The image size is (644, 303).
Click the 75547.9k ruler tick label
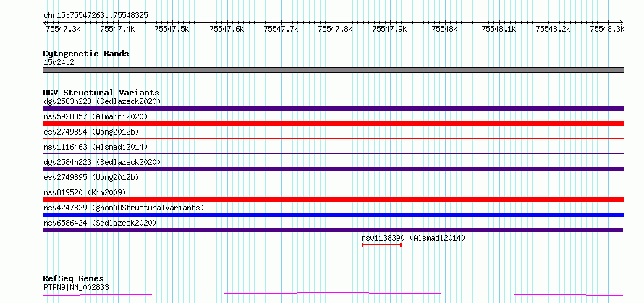390,29
